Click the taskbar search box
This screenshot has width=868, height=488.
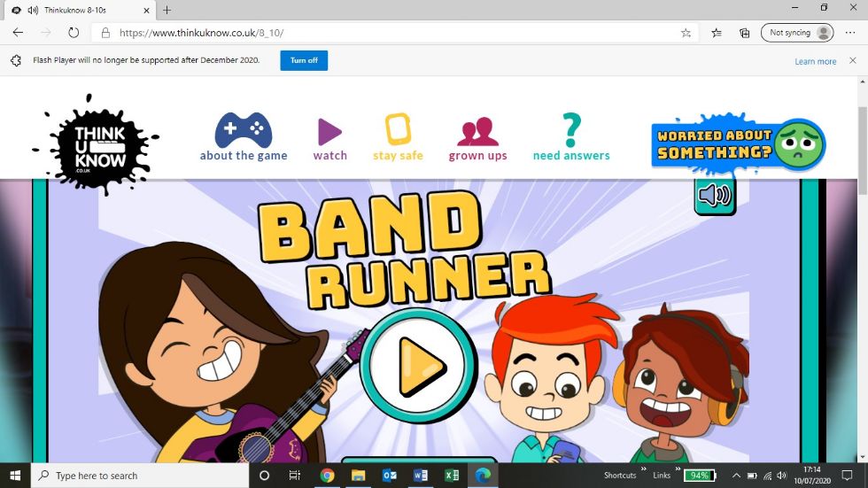click(140, 476)
